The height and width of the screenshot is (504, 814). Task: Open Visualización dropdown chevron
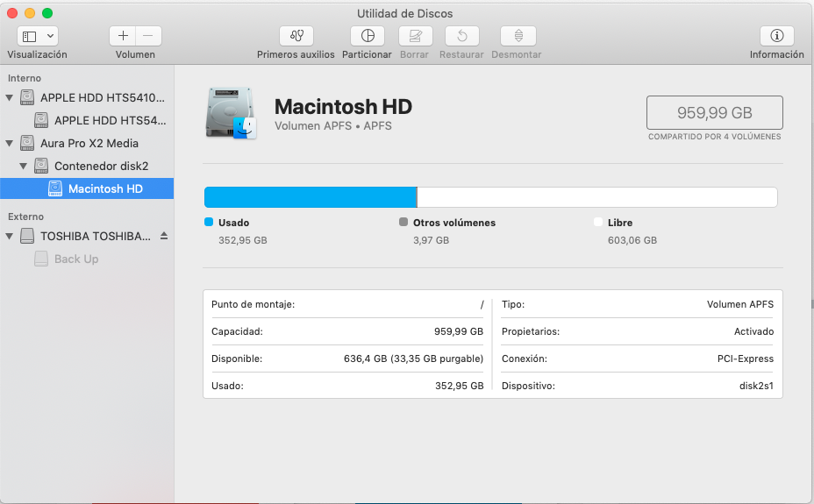pyautogui.click(x=50, y=36)
